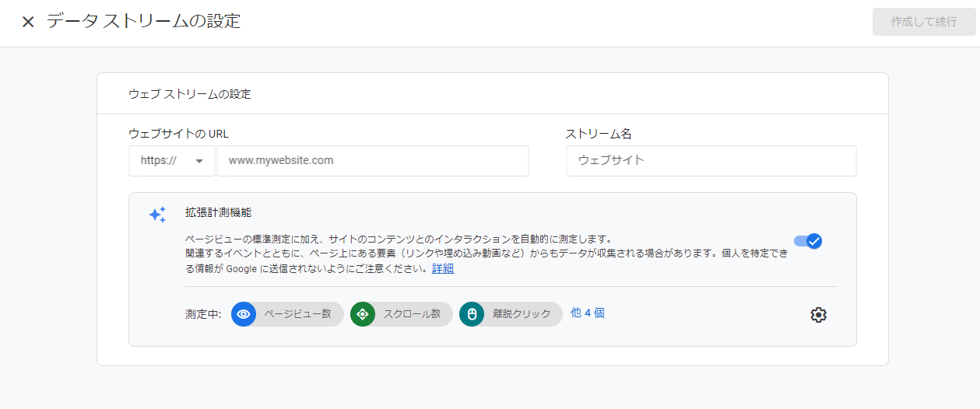The height and width of the screenshot is (409, 980).
Task: Click the スクロール数 green icon
Action: (x=363, y=314)
